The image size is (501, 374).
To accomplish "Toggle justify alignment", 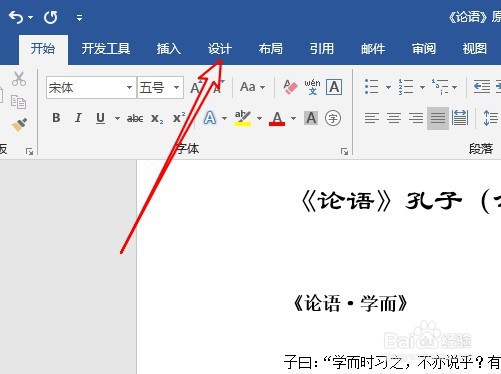I will pyautogui.click(x=438, y=118).
